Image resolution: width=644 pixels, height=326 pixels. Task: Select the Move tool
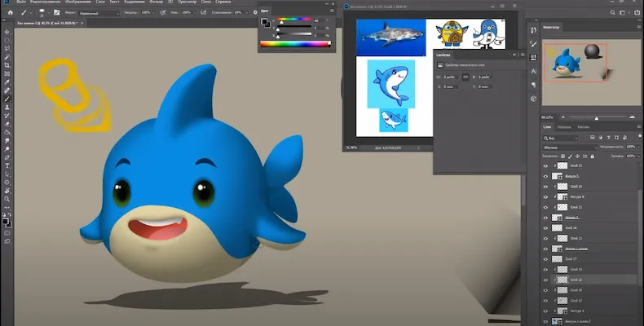(x=7, y=30)
